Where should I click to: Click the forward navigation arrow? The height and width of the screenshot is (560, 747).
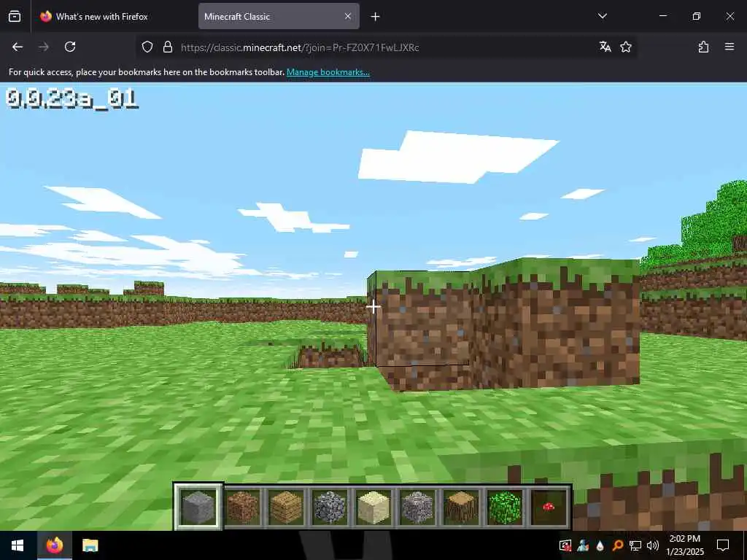[x=43, y=47]
